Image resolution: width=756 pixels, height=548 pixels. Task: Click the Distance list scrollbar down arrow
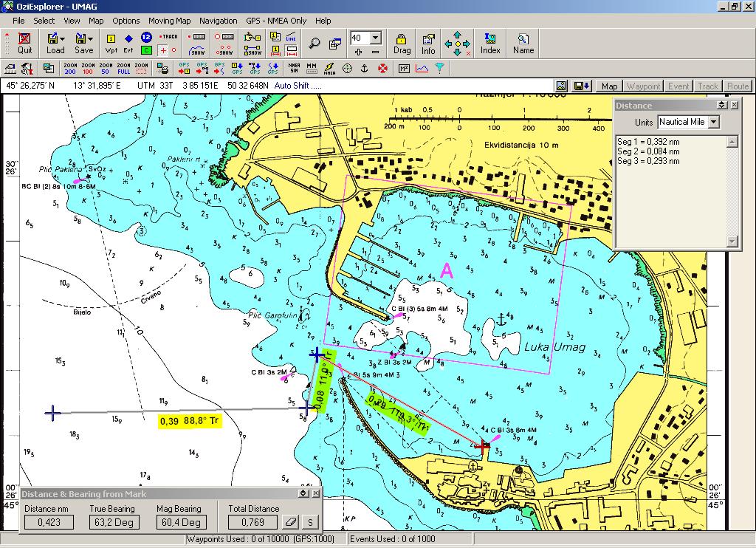pyautogui.click(x=732, y=241)
